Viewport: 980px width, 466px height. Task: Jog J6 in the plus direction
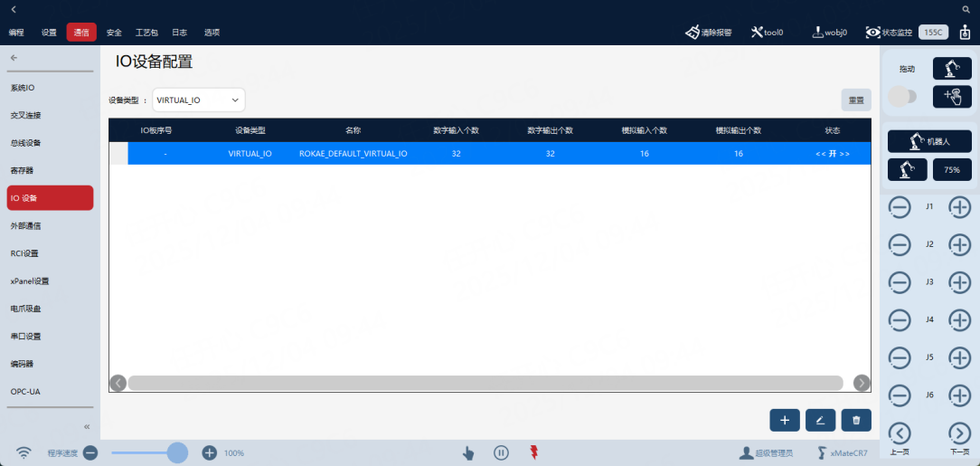point(959,395)
